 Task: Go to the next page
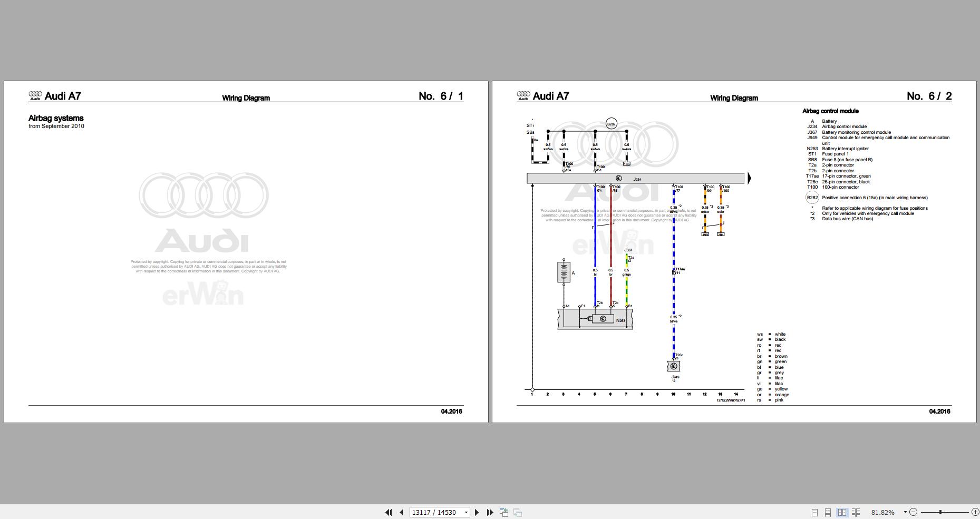click(477, 512)
